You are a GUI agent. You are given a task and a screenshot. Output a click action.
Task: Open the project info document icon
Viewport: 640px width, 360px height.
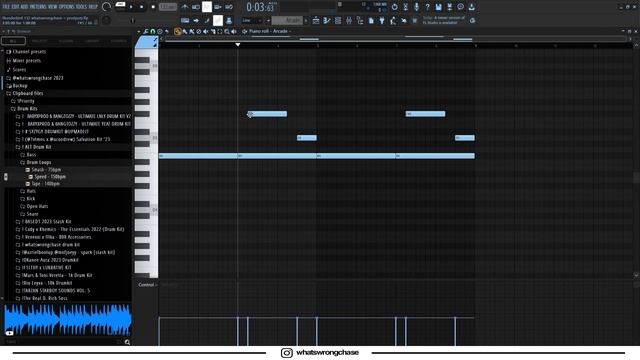click(371, 20)
